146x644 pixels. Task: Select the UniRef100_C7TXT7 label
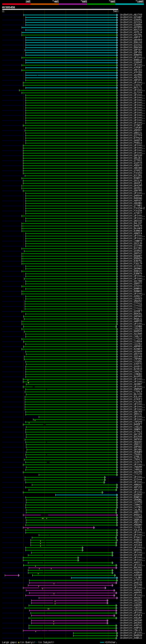(x=131, y=474)
